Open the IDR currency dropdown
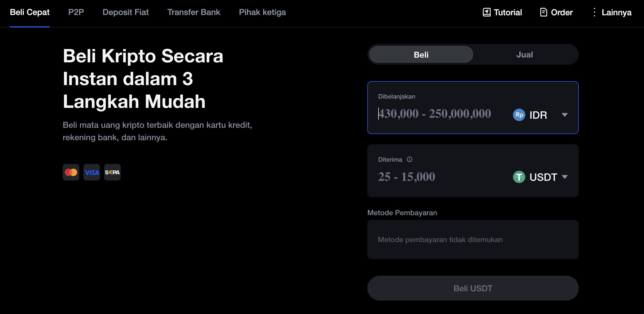This screenshot has width=644, height=314. click(x=565, y=115)
